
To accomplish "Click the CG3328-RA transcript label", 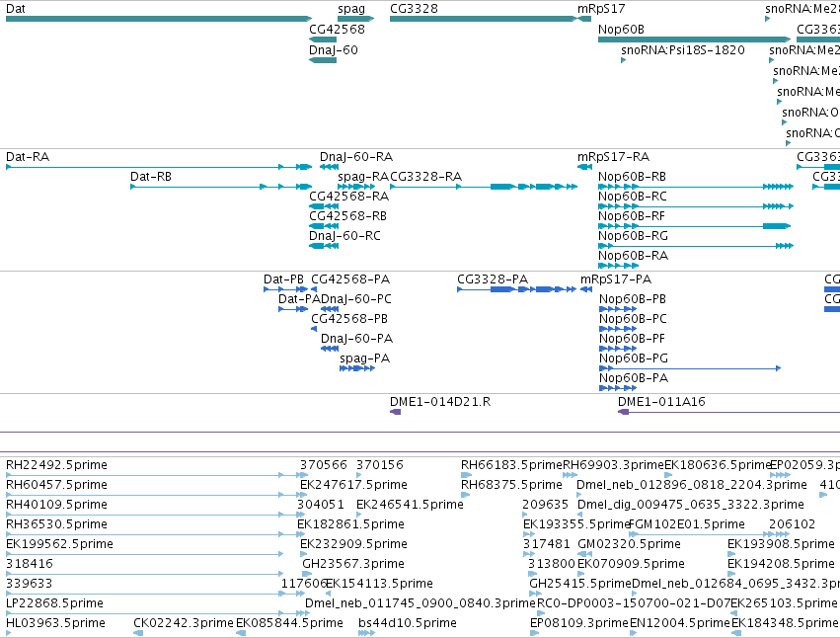I will pyautogui.click(x=425, y=177).
